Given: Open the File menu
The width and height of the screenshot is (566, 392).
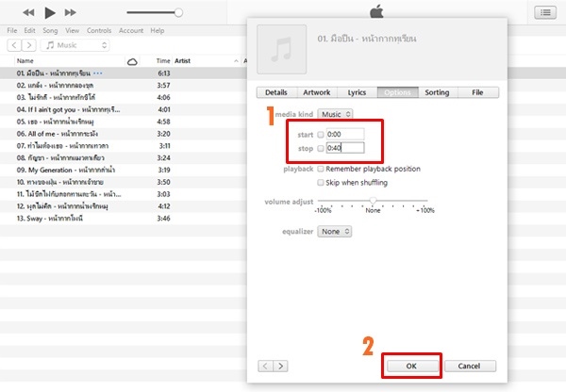Looking at the screenshot, I should (x=12, y=31).
